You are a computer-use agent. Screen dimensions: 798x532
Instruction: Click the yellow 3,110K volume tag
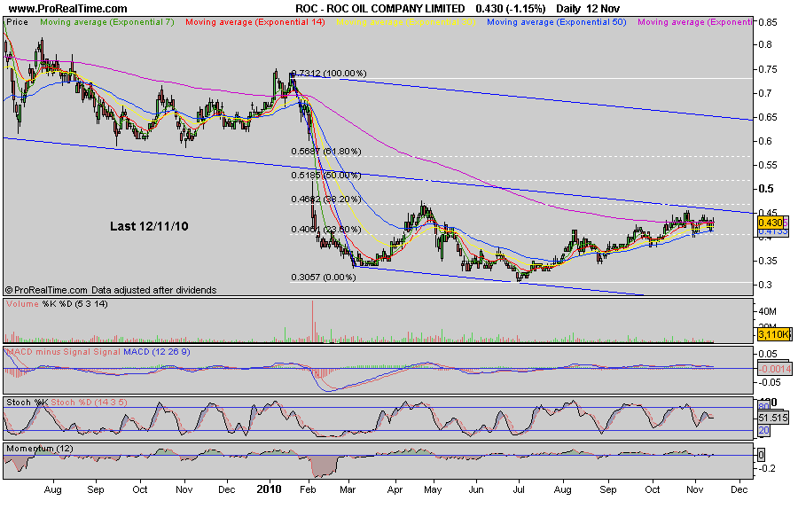click(773, 334)
